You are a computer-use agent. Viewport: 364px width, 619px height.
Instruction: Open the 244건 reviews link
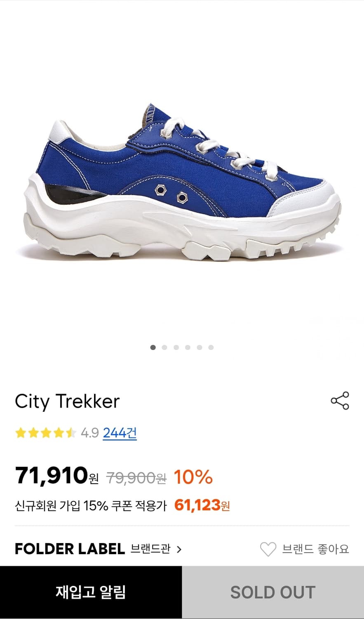tap(120, 433)
